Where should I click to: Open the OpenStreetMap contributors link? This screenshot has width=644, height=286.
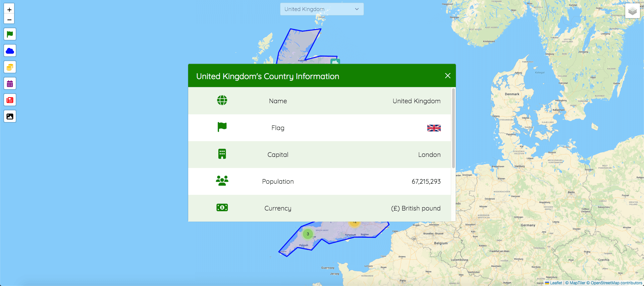(616, 283)
